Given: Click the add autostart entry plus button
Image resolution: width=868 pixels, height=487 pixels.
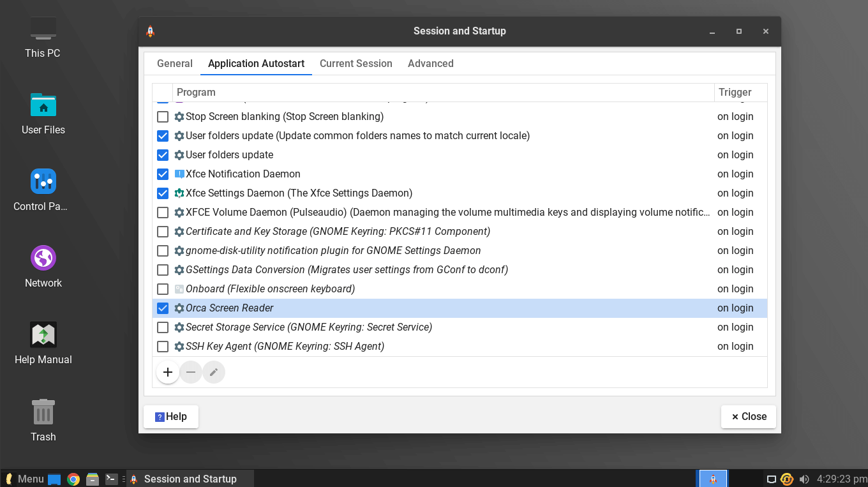Looking at the screenshot, I should (x=168, y=372).
